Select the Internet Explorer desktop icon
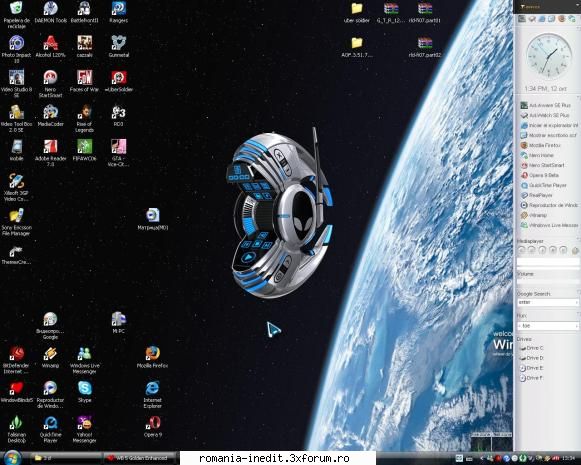 click(x=152, y=394)
